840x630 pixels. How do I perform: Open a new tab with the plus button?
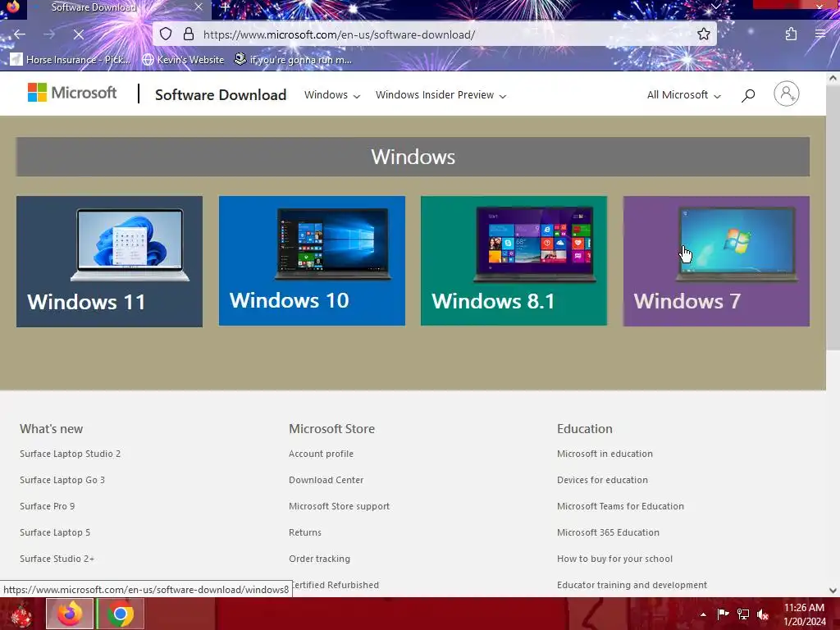(225, 7)
